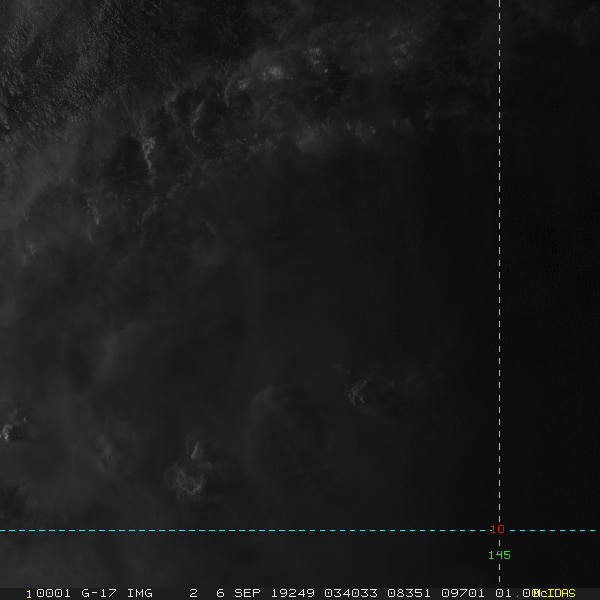Viewport: 600px width, 600px height.
Task: Click the "IMG" label in the status line
Action: coord(140,593)
